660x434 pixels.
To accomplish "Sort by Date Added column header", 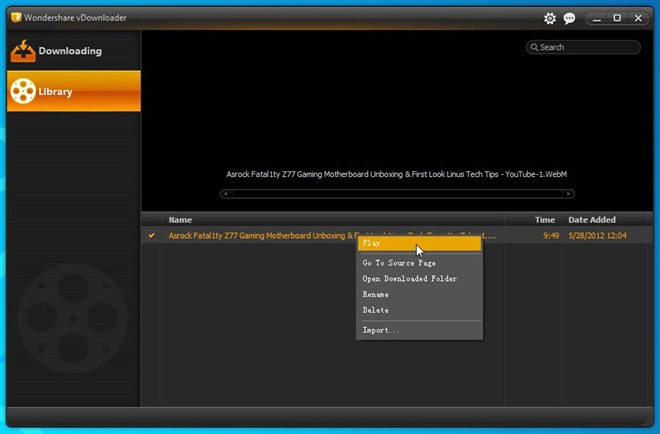I will tap(593, 220).
